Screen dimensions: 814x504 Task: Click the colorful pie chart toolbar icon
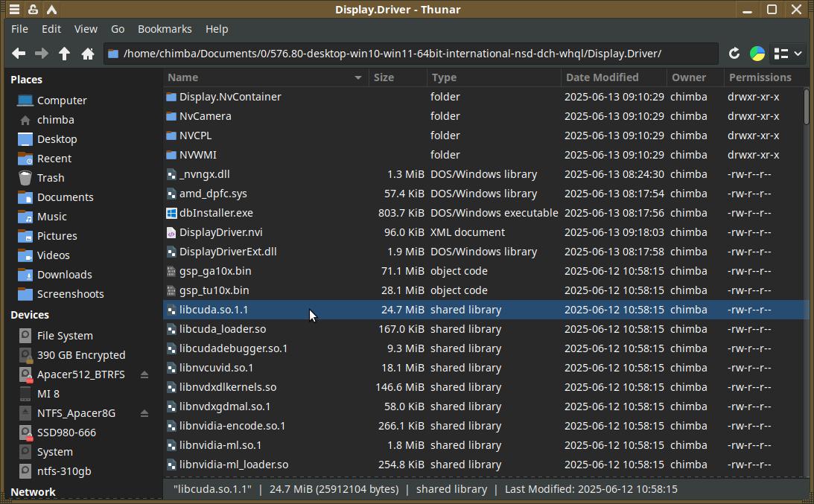[x=757, y=54]
